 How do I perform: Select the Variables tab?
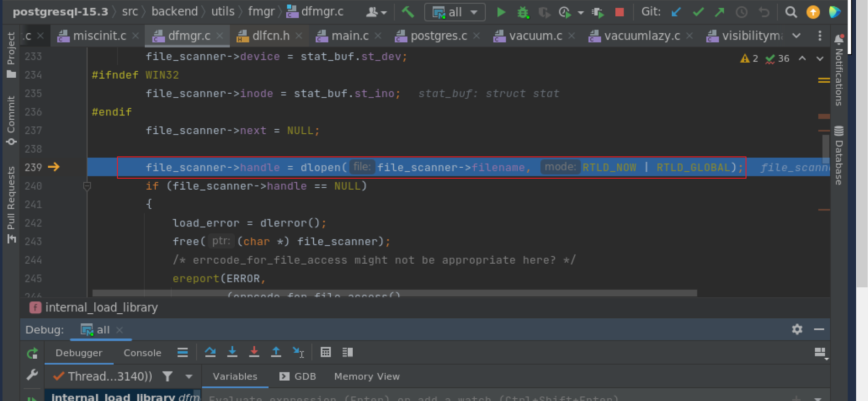pos(235,376)
